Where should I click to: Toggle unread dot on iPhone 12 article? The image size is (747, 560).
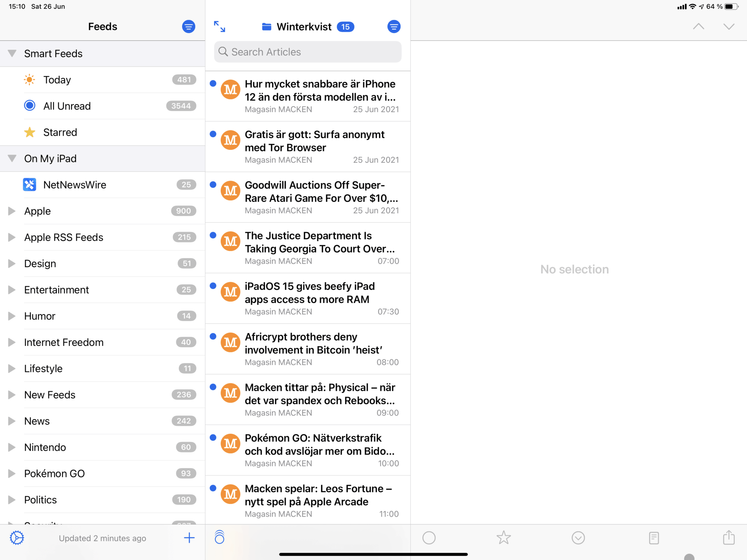pyautogui.click(x=213, y=83)
